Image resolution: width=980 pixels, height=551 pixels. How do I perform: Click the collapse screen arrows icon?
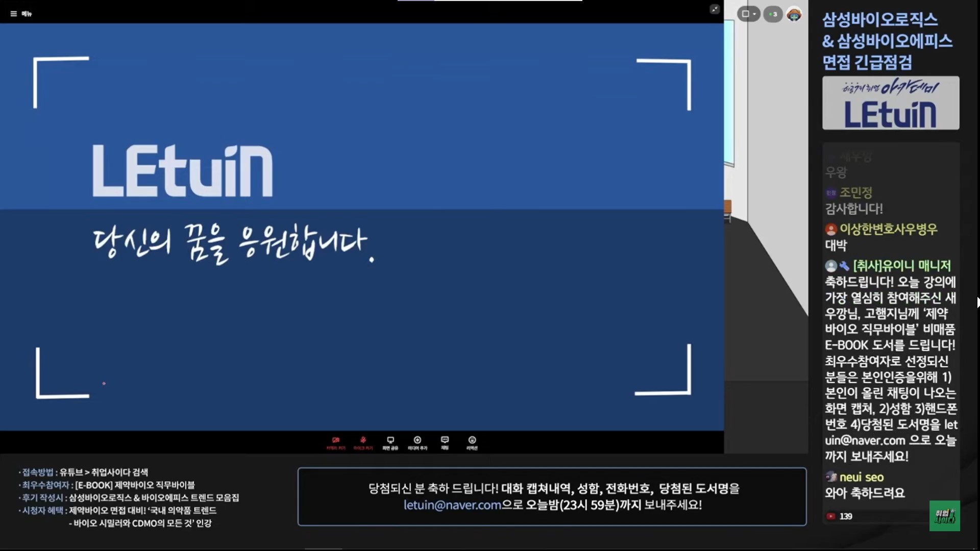click(x=715, y=9)
